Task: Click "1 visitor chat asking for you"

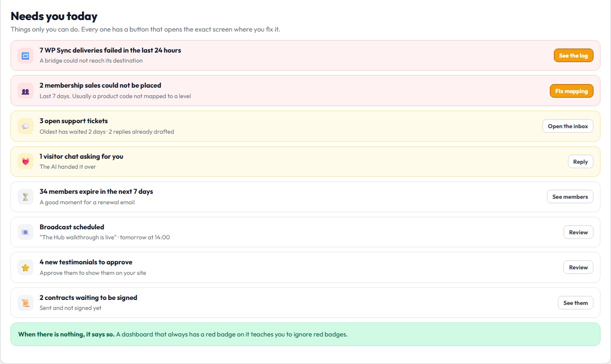Action: 81,156
